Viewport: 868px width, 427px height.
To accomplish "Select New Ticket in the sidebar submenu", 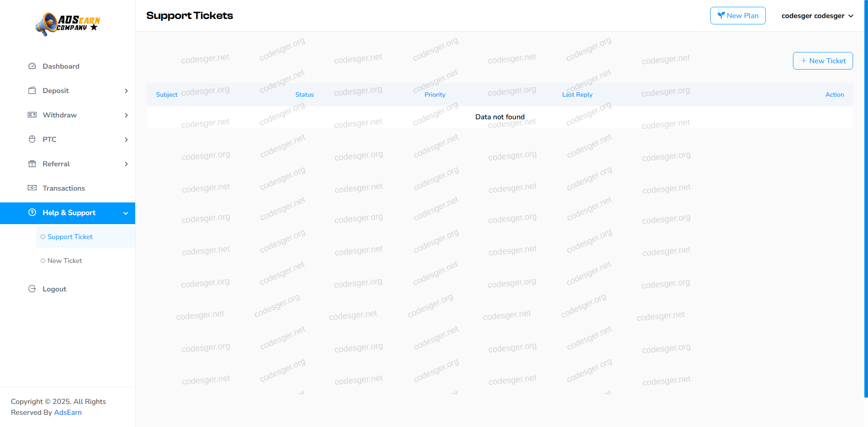I will pos(65,261).
